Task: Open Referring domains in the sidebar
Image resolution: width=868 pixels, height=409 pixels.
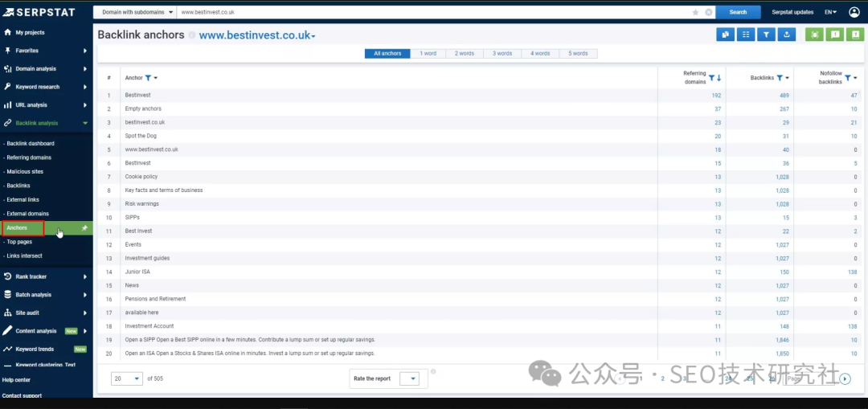Action: coord(29,157)
